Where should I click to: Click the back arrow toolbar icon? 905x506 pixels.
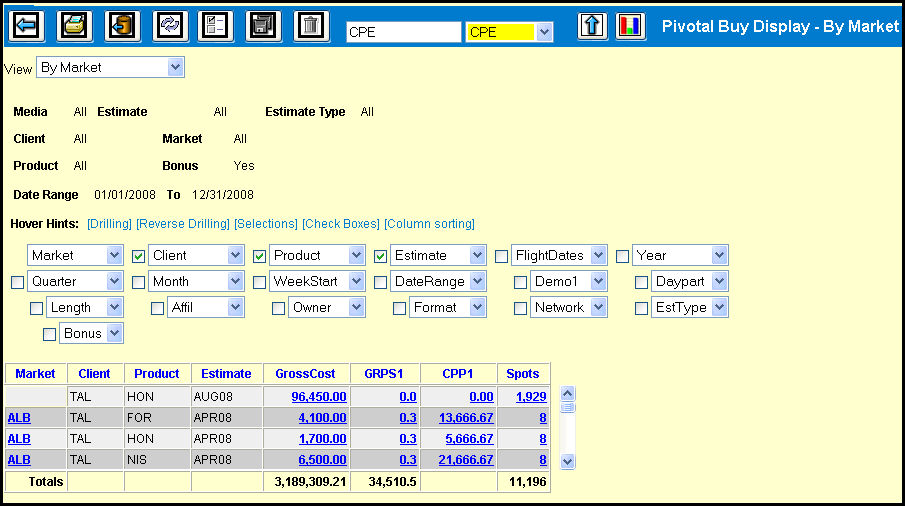27,25
